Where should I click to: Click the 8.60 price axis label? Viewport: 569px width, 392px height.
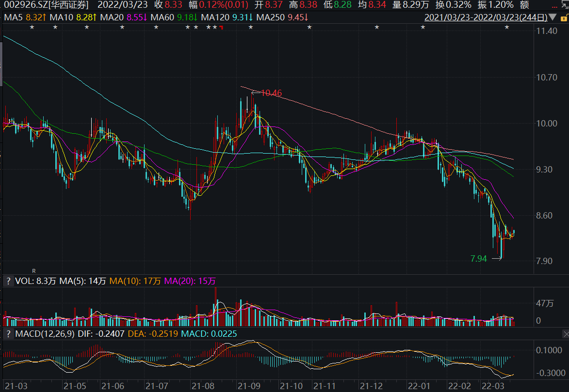tap(544, 216)
